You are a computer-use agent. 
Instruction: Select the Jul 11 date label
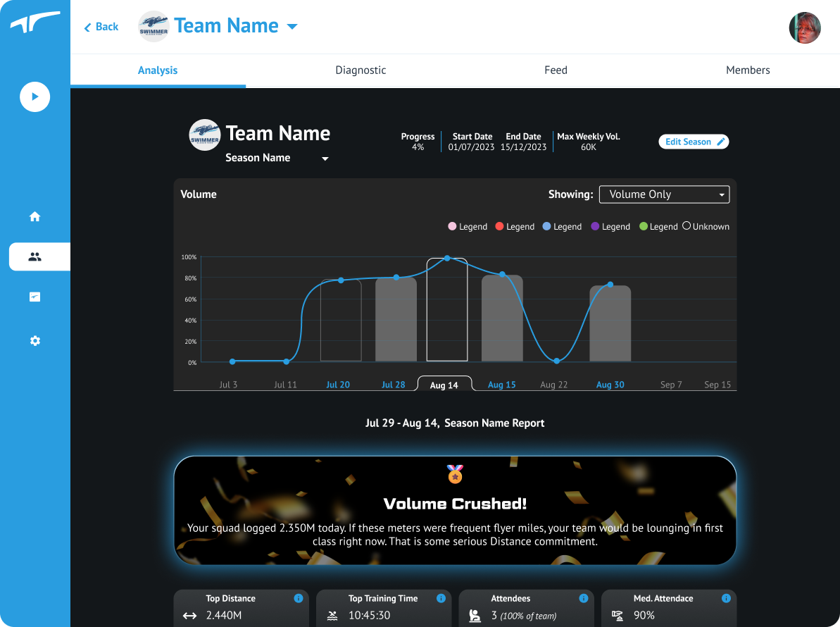click(285, 385)
